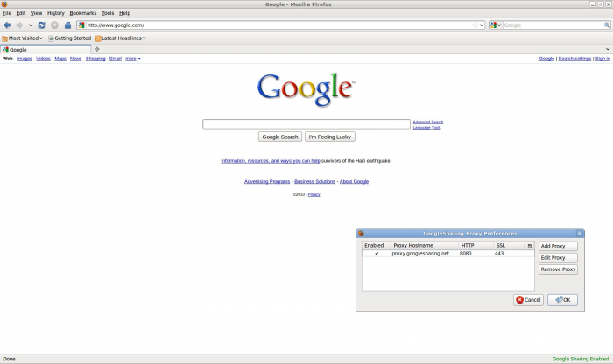Viewport: 613px width, 364px height.
Task: Toggle Enabled checkmark for proxy.googlesharing.net
Action: [x=377, y=254]
